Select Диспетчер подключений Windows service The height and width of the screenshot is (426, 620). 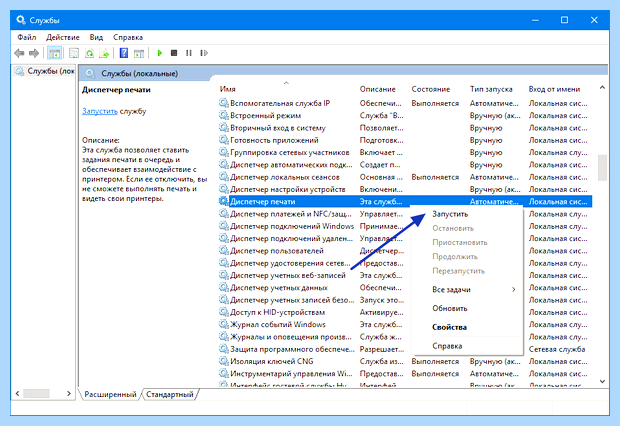point(292,226)
